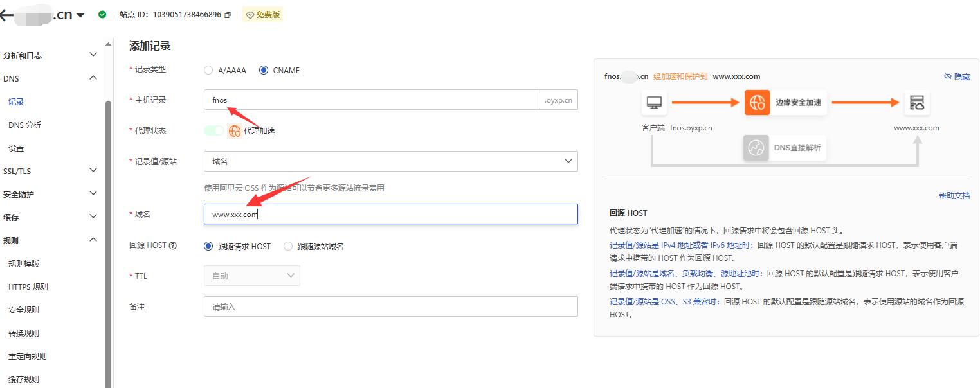Image resolution: width=980 pixels, height=388 pixels.
Task: Collapse the 规则 sidebar section chevron
Action: point(93,240)
